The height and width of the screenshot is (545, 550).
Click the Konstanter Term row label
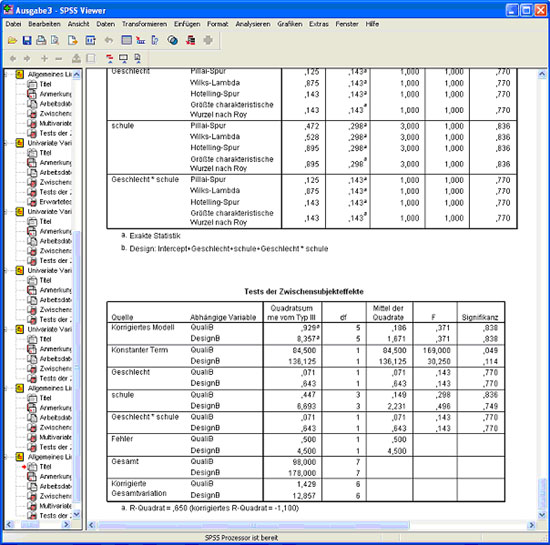tap(140, 350)
